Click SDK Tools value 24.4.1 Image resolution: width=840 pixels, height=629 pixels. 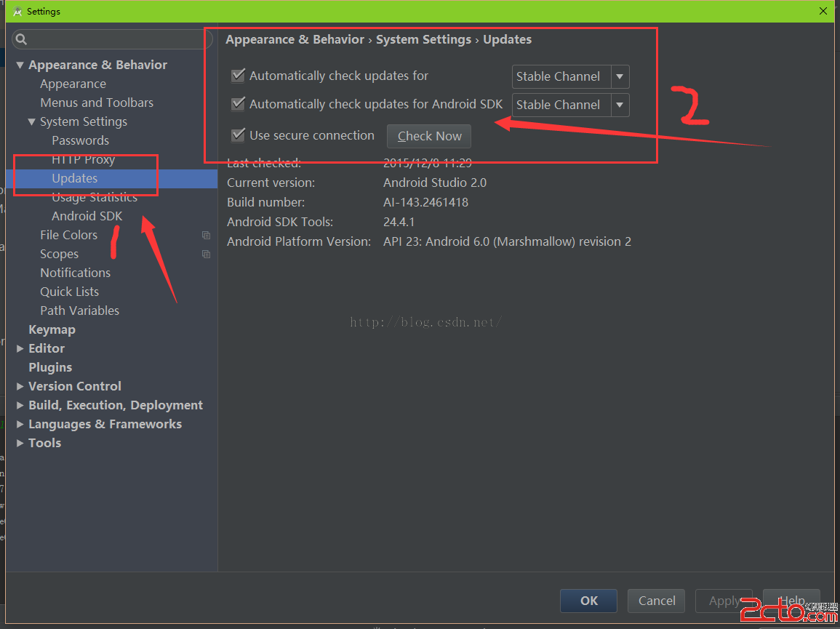399,222
